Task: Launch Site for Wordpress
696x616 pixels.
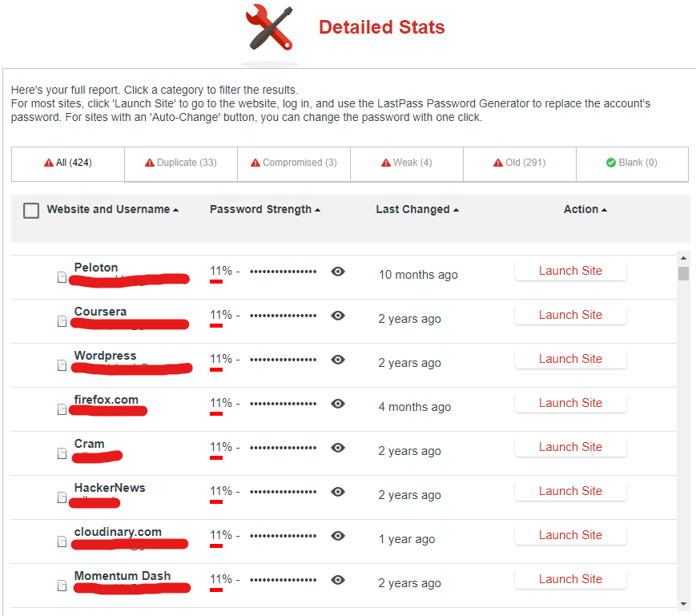Action: pyautogui.click(x=571, y=358)
